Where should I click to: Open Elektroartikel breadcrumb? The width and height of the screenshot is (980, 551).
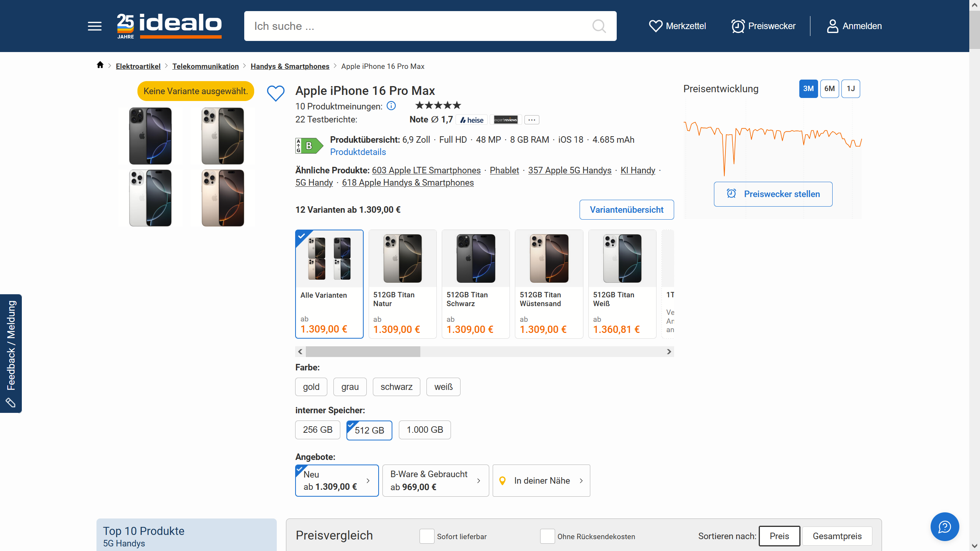point(138,66)
